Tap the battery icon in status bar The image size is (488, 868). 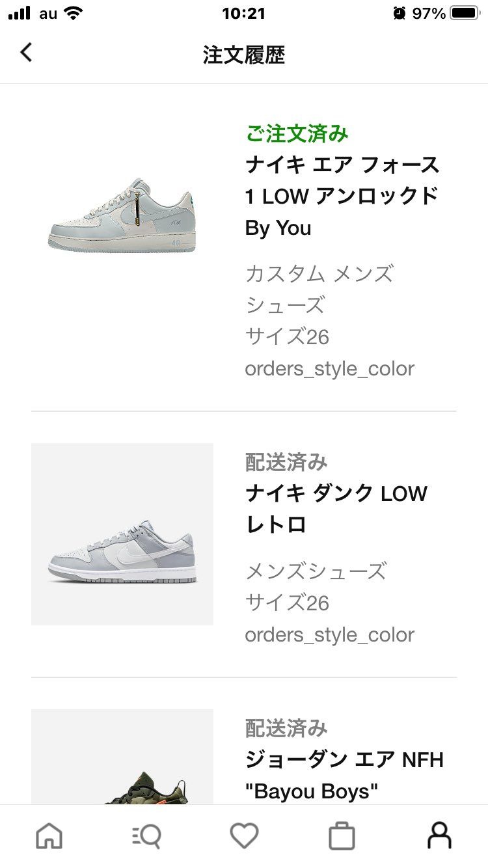pyautogui.click(x=465, y=14)
